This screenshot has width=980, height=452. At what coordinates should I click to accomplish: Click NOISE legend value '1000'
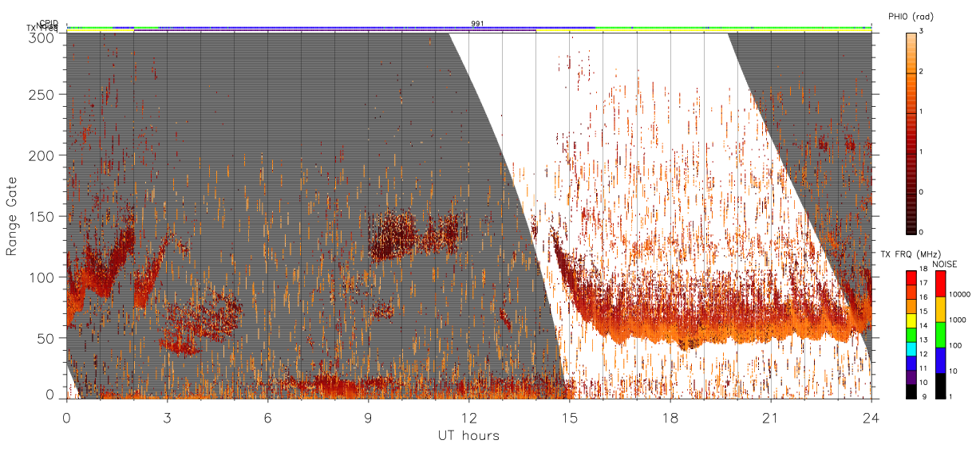click(x=958, y=321)
